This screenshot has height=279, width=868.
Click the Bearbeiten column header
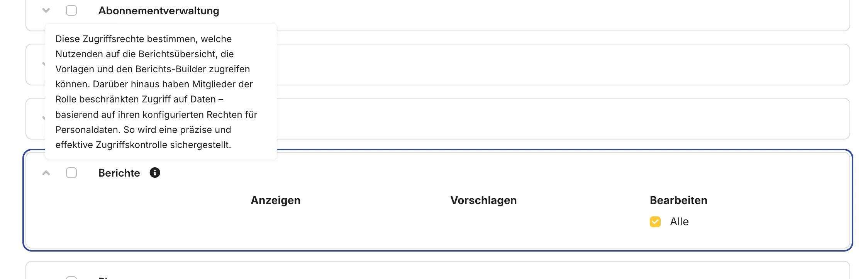[678, 200]
